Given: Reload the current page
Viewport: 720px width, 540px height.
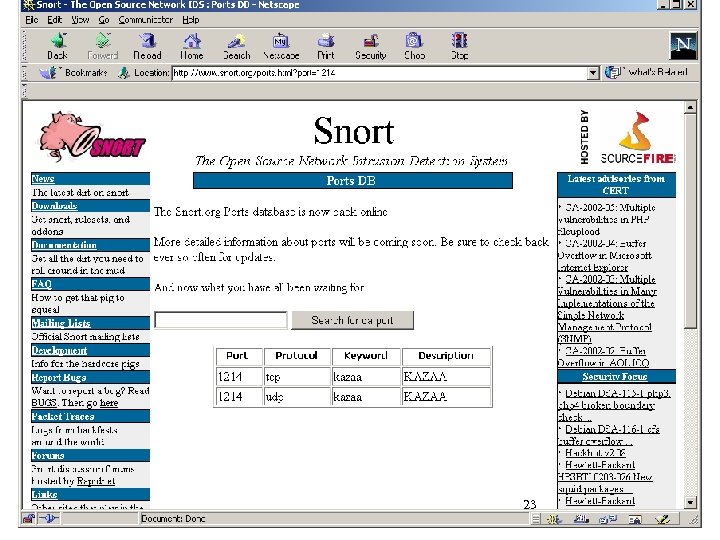Looking at the screenshot, I should pos(147,46).
